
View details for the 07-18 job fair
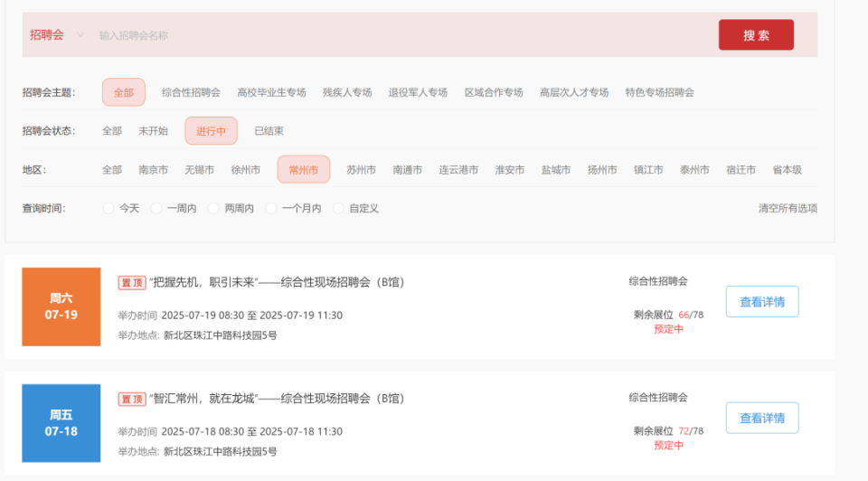(761, 418)
